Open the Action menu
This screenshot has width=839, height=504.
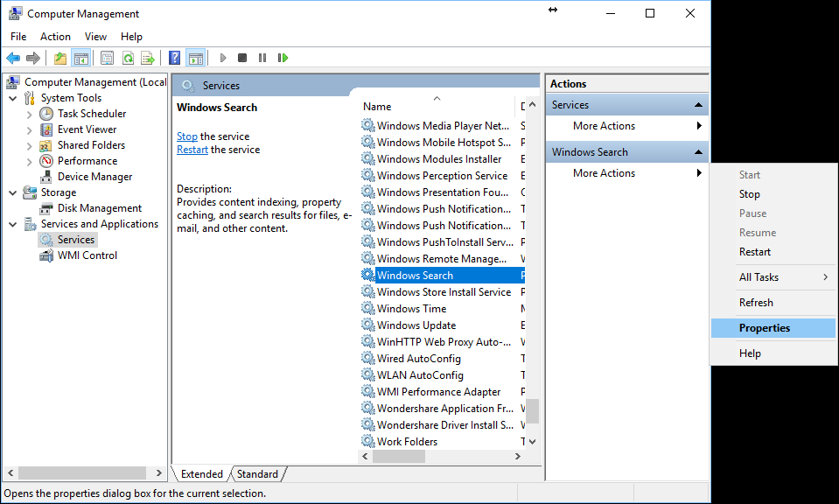pyautogui.click(x=55, y=37)
